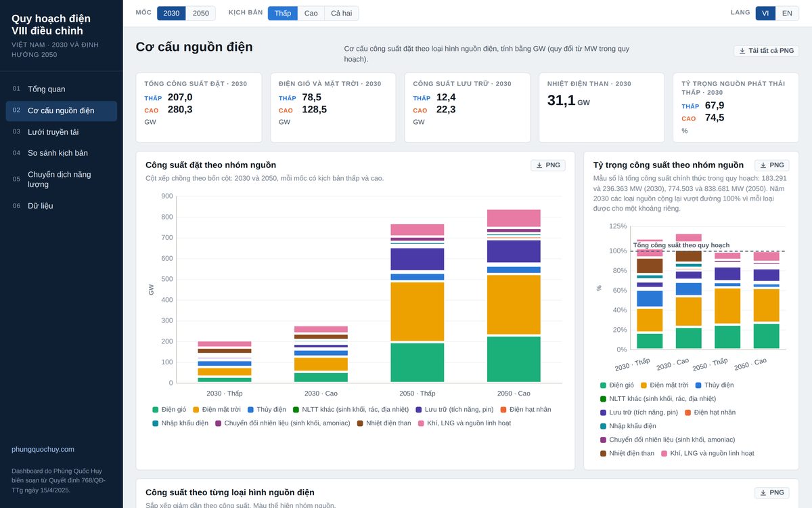Image resolution: width=812 pixels, height=508 pixels.
Task: Toggle Khí, LNG legend in share chart
Action: [708, 453]
